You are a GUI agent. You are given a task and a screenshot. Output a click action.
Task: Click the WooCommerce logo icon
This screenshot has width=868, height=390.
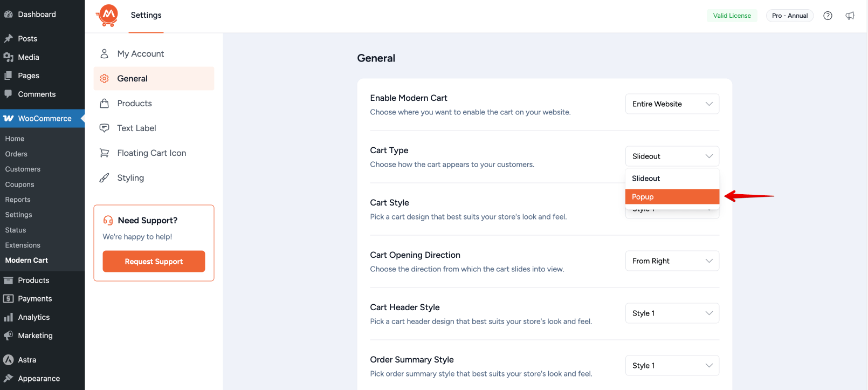click(x=8, y=118)
